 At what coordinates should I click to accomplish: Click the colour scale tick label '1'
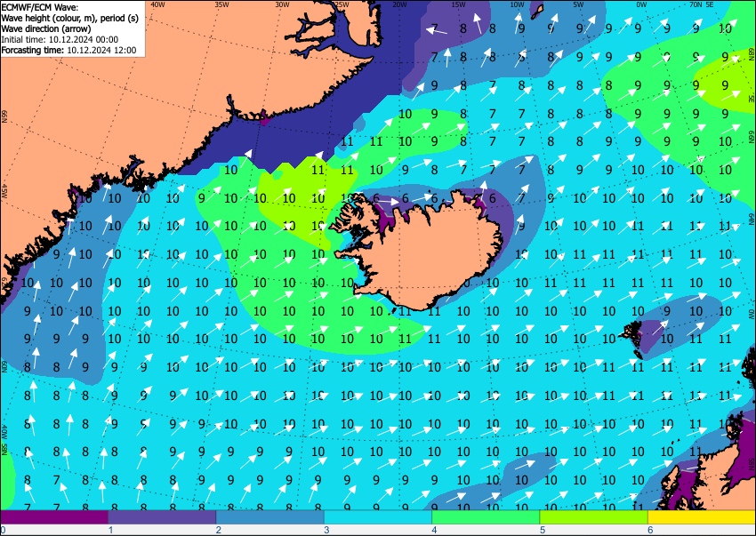pos(110,530)
